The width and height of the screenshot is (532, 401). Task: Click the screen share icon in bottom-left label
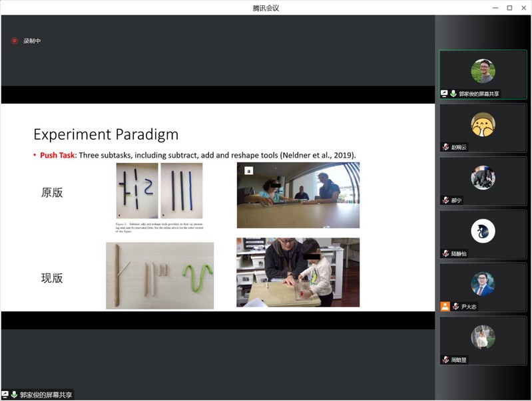5,395
